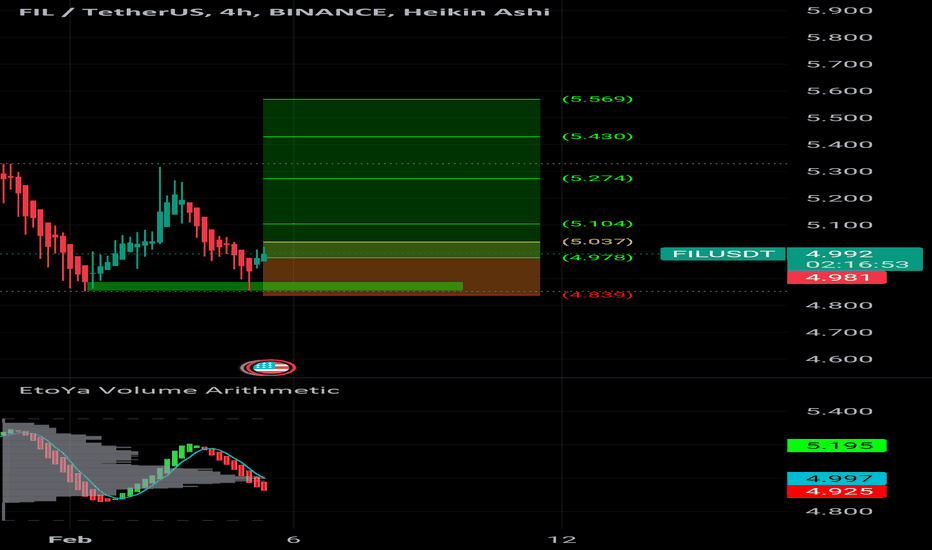Click the cyan 4.997 indicator value tag
The width and height of the screenshot is (932, 550).
point(837,478)
